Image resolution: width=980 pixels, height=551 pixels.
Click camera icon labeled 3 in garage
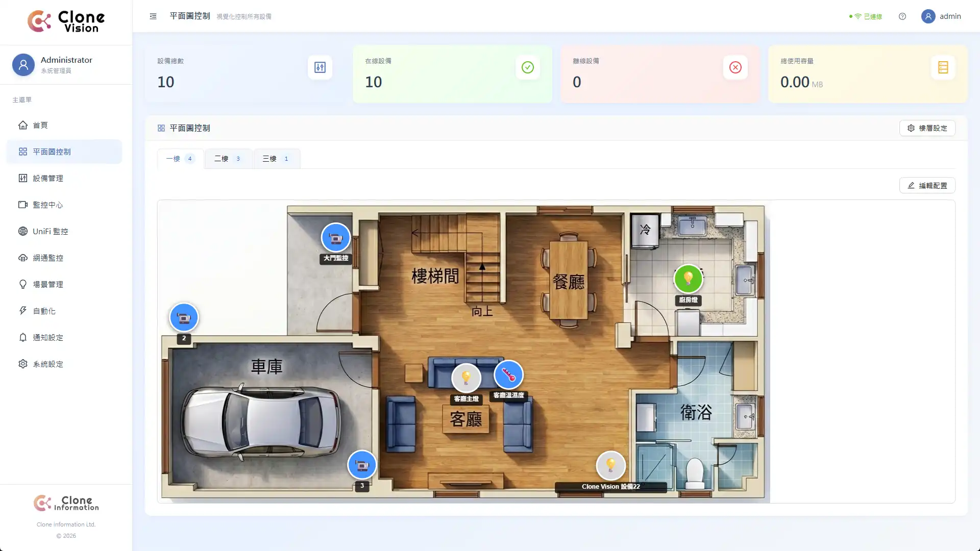coord(362,465)
